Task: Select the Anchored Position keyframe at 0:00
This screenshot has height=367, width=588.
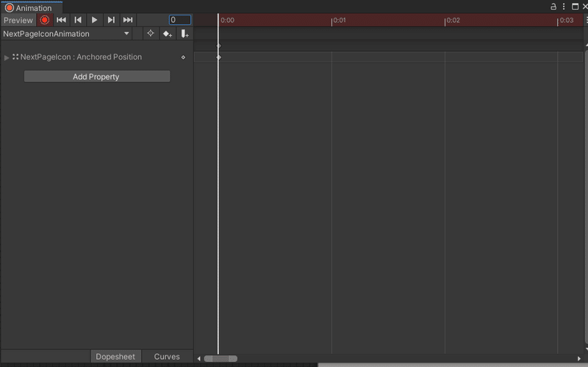Action: [218, 57]
